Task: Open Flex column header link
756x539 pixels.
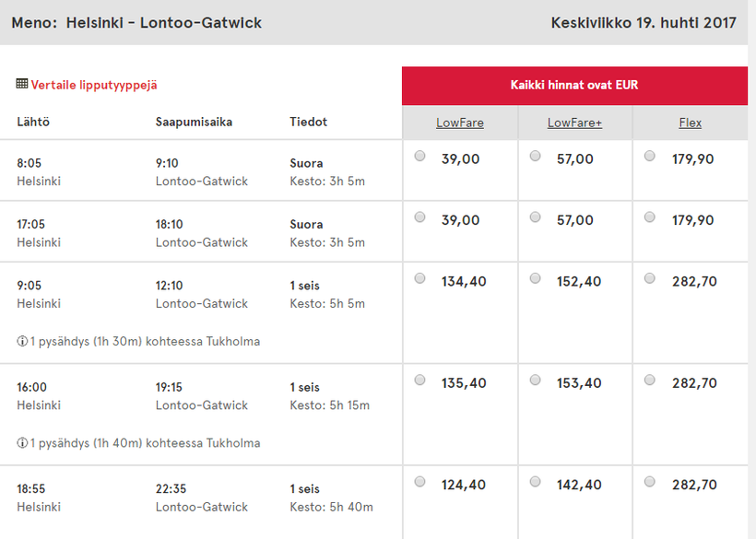Action: pyautogui.click(x=690, y=123)
